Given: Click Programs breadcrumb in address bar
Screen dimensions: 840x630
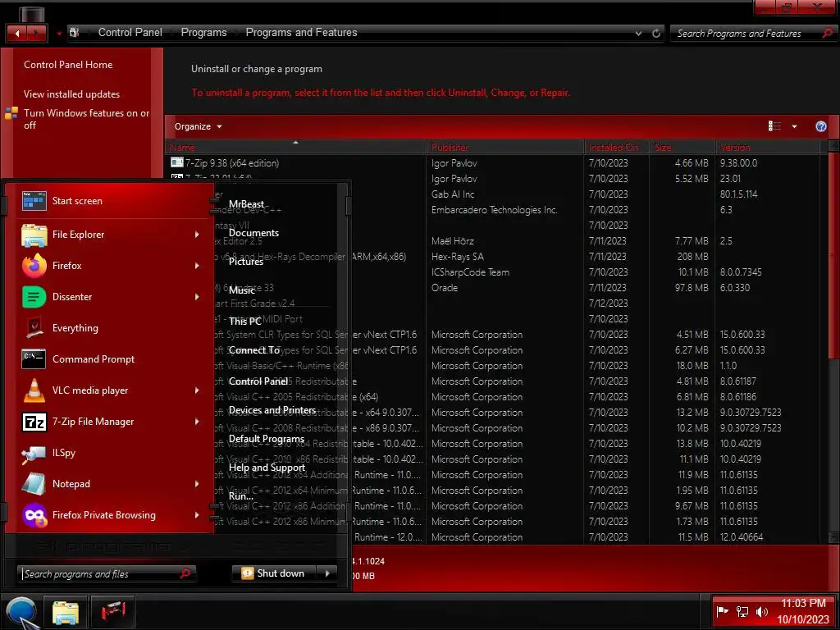Looking at the screenshot, I should coord(203,33).
